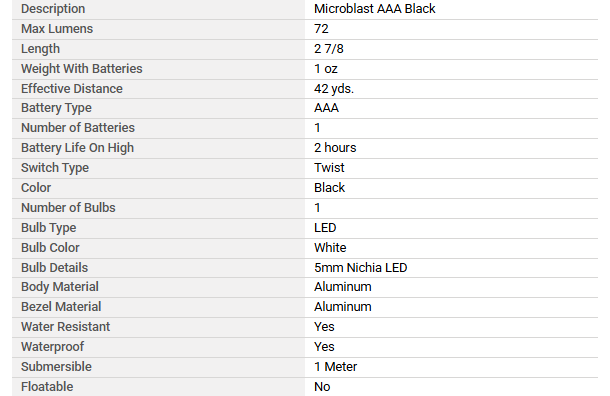Select the Length value 2 7/8
The width and height of the screenshot is (610, 396).
(329, 49)
